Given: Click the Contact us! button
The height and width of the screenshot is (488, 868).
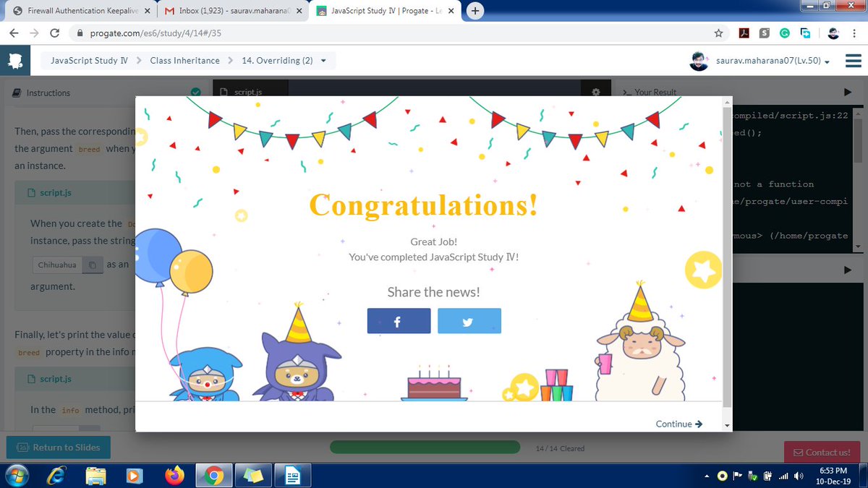Looking at the screenshot, I should 822,453.
